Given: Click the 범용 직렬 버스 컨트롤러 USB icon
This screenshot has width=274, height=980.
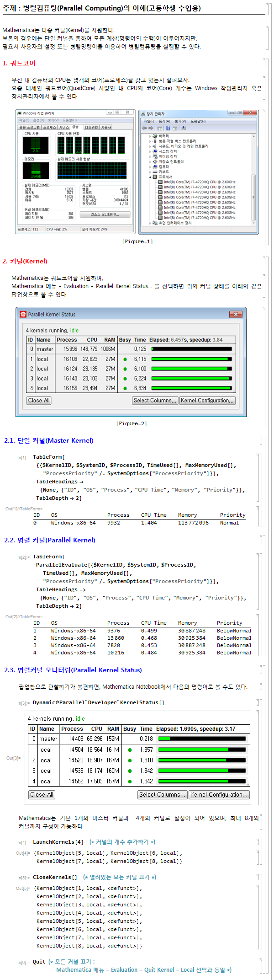Looking at the screenshot, I should pos(155,141).
